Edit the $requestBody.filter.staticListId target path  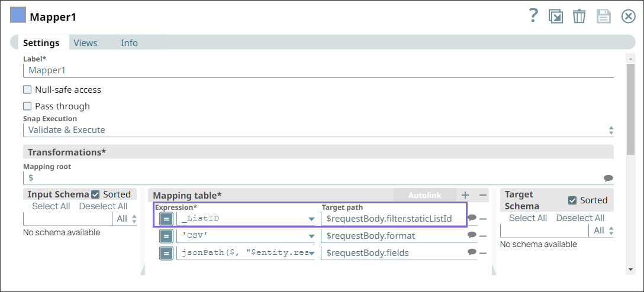click(x=394, y=219)
